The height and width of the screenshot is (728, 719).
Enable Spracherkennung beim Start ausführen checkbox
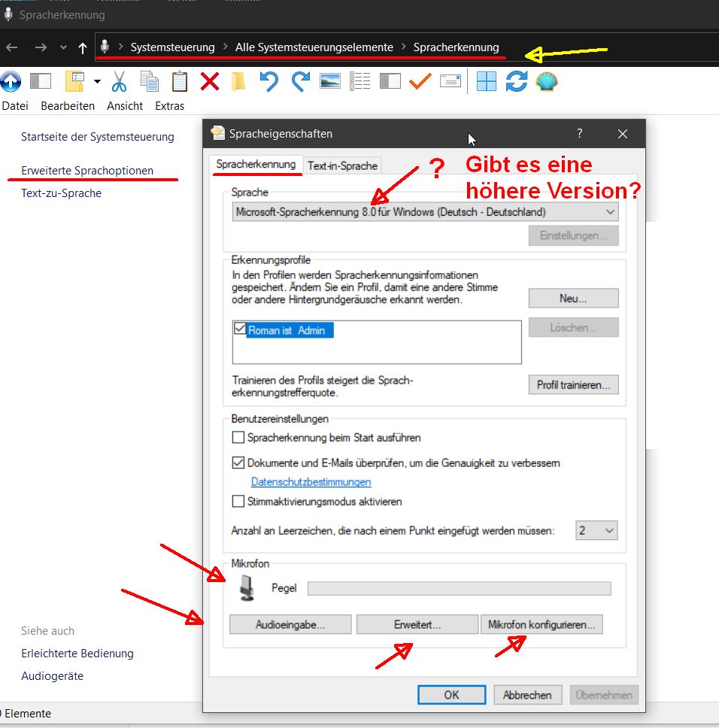[x=238, y=438]
